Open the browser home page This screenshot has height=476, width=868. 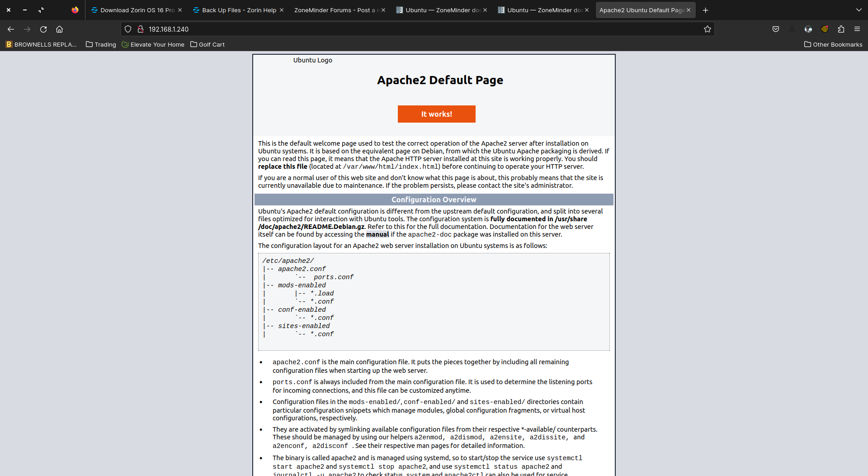[x=59, y=29]
